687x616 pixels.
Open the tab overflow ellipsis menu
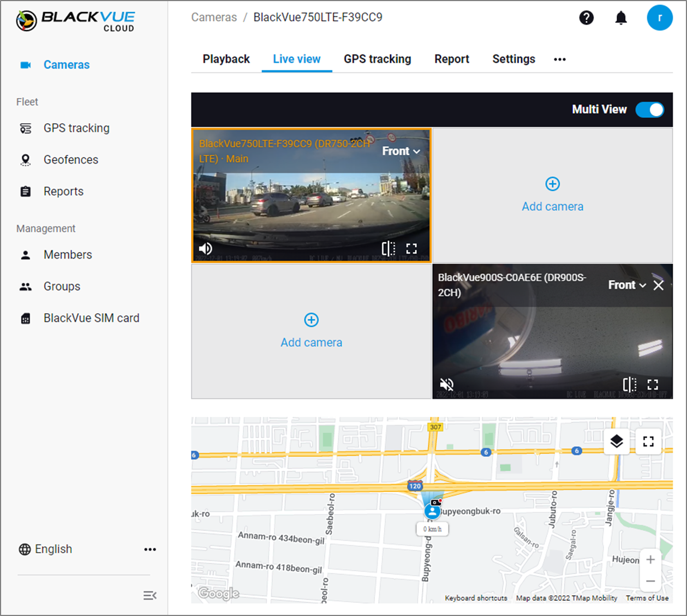pos(560,59)
